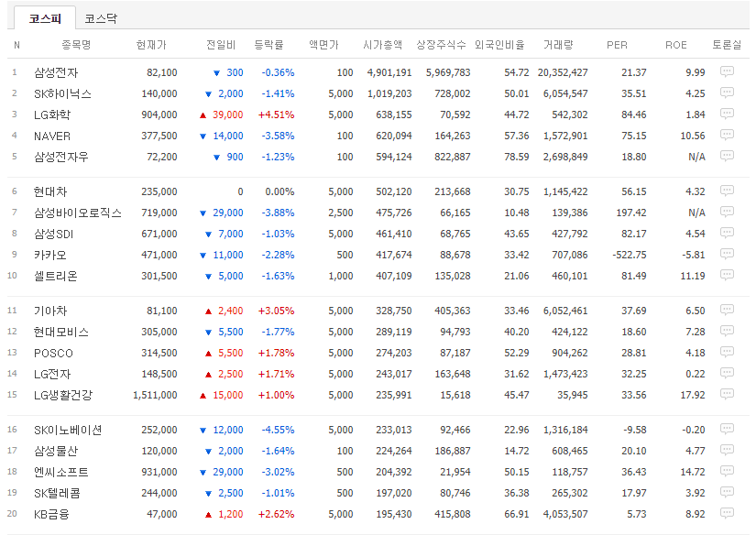The image size is (756, 535).
Task: Open discussion room icon for 삼성전자우
Action: [727, 156]
